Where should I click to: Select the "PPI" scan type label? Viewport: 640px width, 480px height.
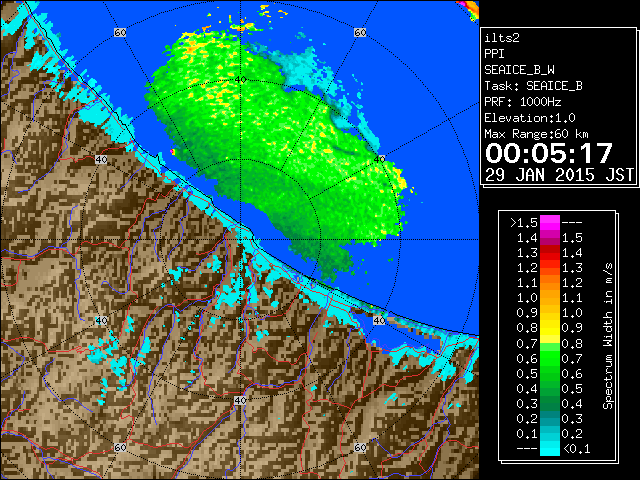click(x=494, y=54)
